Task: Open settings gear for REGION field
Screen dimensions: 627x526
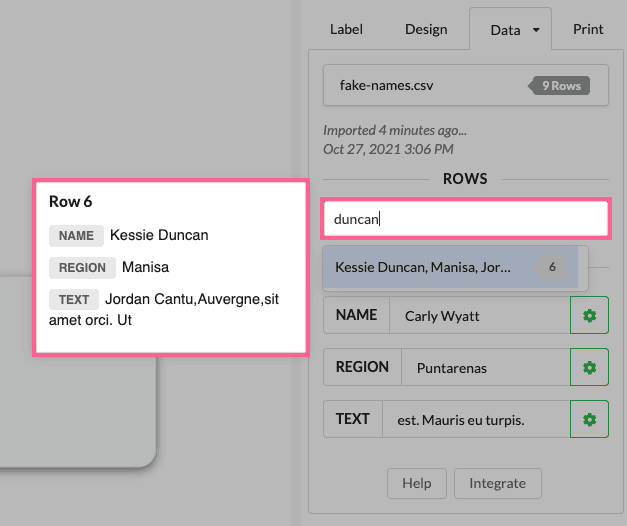Action: 589,367
